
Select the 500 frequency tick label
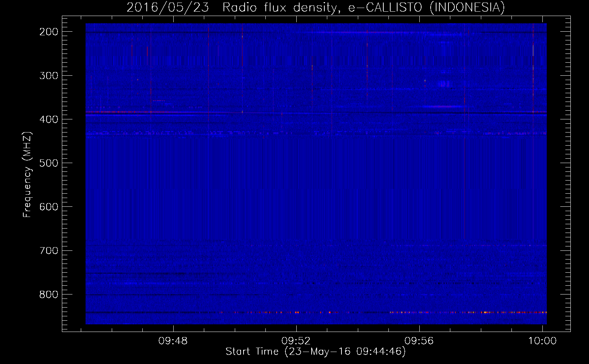pos(49,163)
